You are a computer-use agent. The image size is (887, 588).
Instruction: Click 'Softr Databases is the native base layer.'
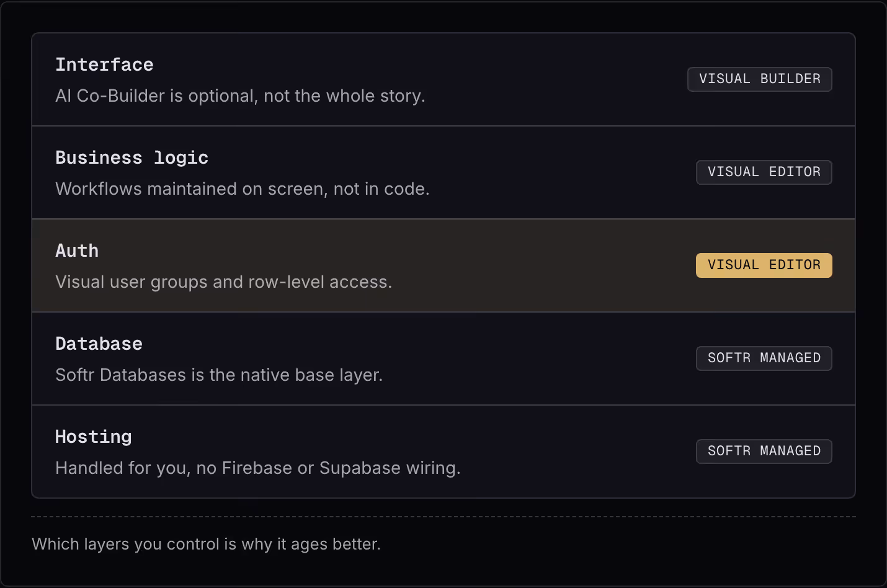(219, 375)
